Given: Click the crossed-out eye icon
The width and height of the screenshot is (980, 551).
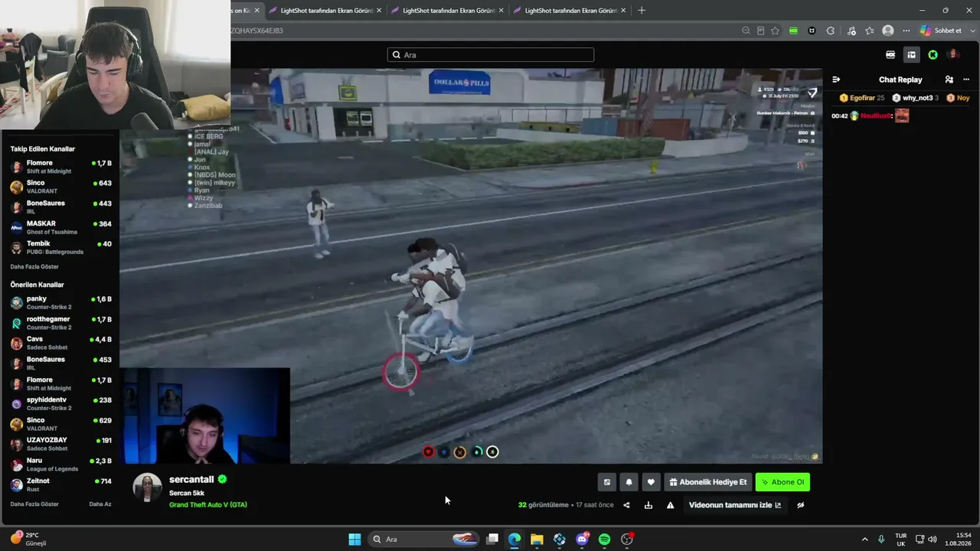Looking at the screenshot, I should pos(800,505).
